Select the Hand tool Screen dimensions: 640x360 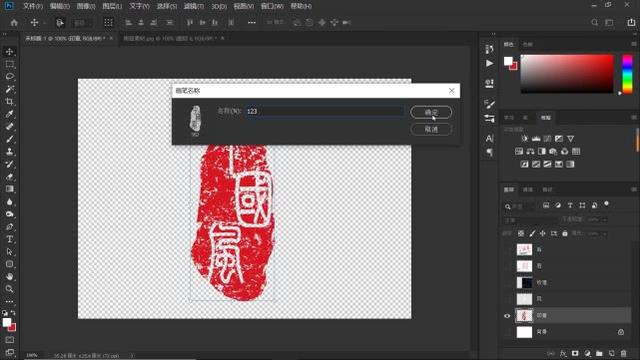(9, 276)
